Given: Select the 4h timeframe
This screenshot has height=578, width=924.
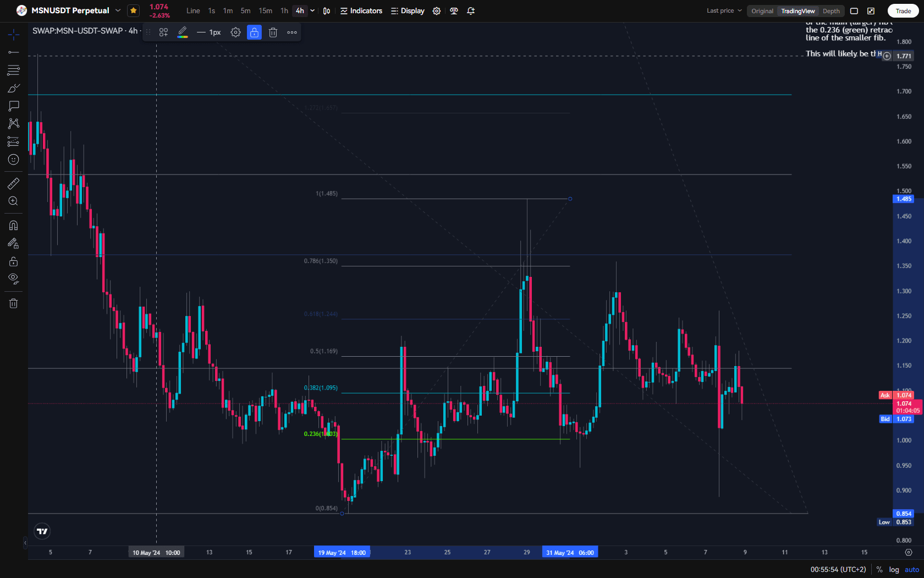Looking at the screenshot, I should pos(300,11).
